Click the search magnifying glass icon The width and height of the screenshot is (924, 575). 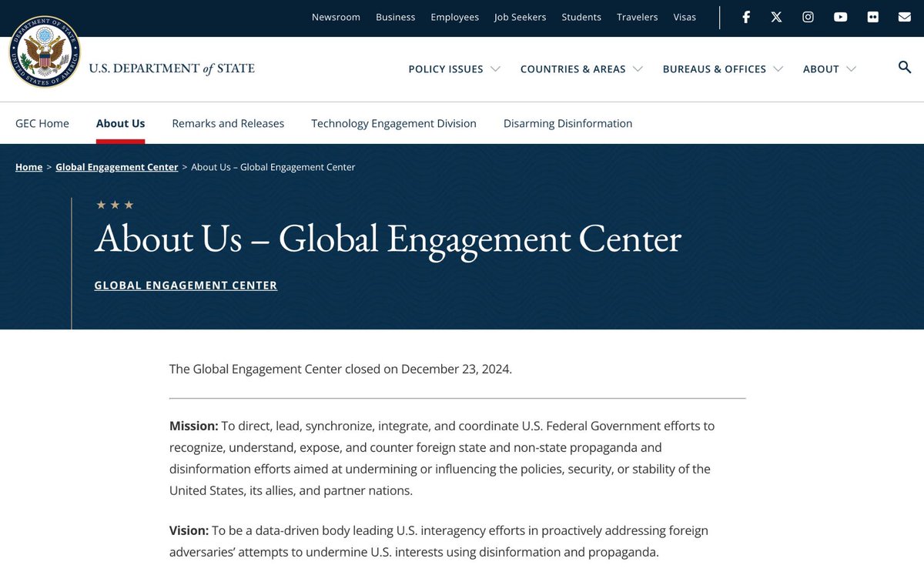point(905,68)
